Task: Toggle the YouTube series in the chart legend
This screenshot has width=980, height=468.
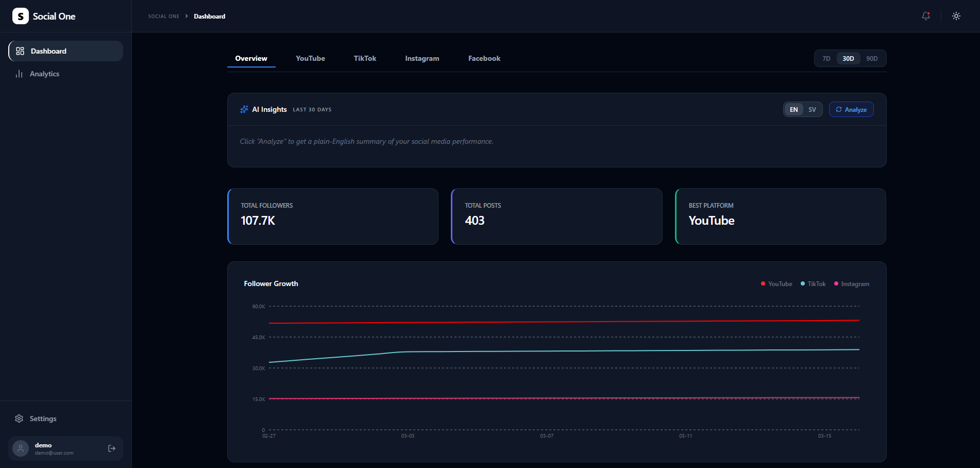Action: click(776, 283)
